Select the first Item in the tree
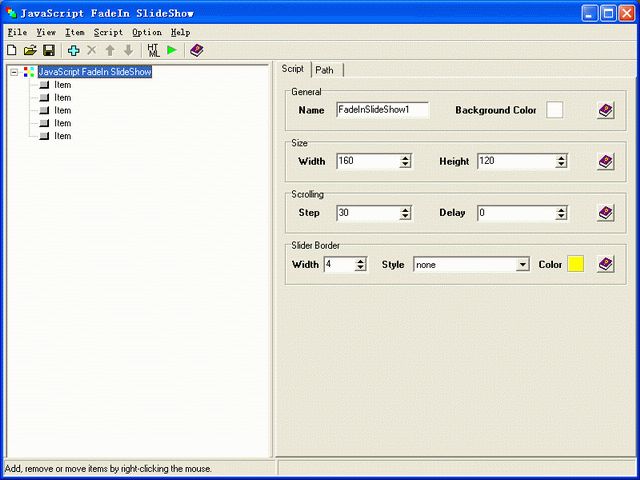 pos(62,85)
